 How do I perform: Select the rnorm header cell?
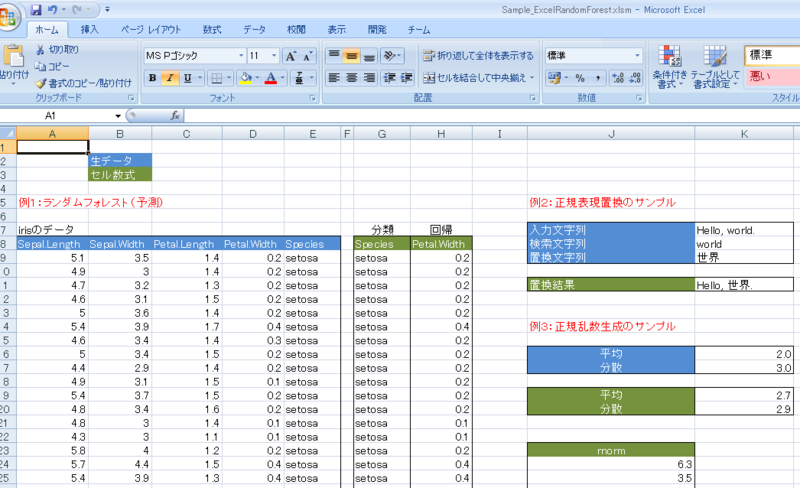[x=611, y=451]
